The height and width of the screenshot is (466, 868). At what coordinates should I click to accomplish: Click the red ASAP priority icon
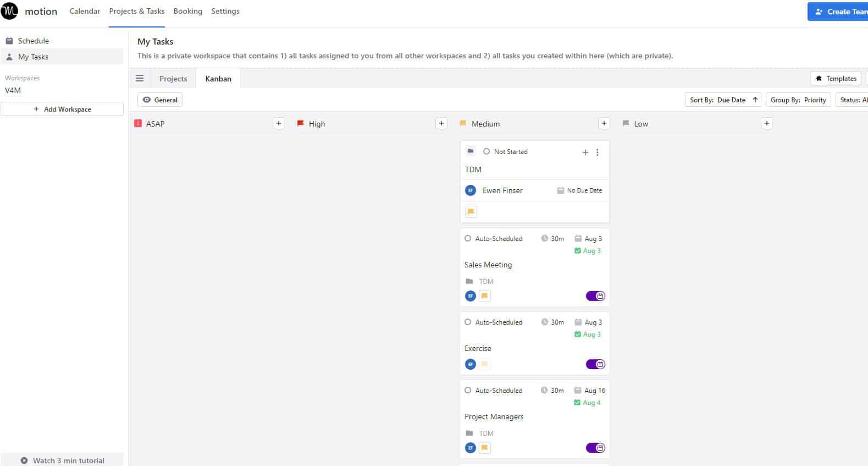(x=138, y=124)
